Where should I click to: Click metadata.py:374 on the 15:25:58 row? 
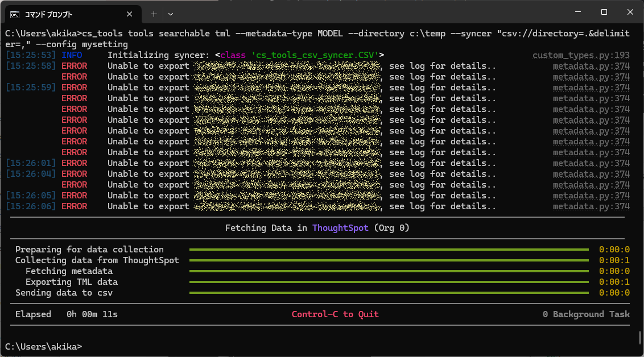(591, 66)
